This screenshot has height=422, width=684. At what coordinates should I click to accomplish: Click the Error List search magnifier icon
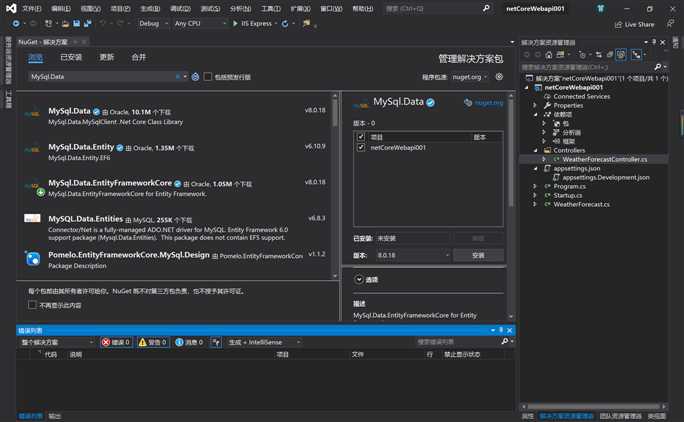505,341
